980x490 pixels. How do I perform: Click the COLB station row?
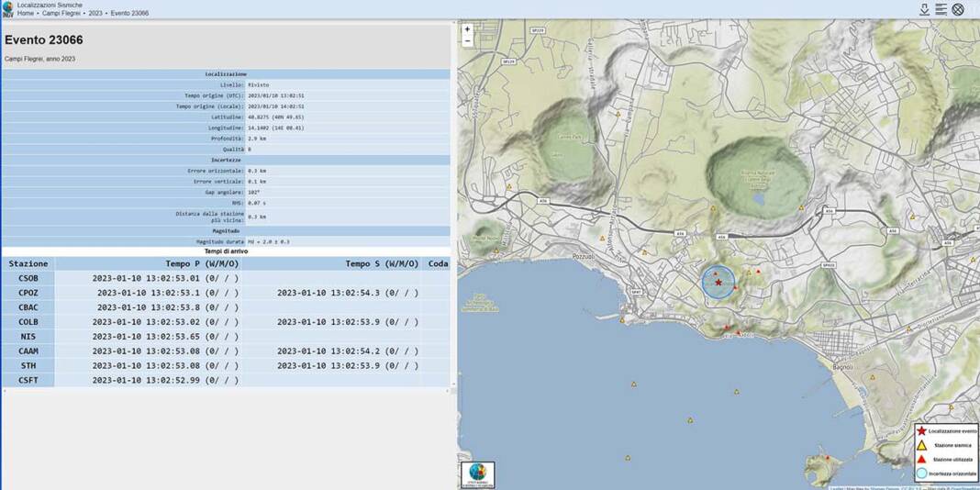[x=28, y=322]
